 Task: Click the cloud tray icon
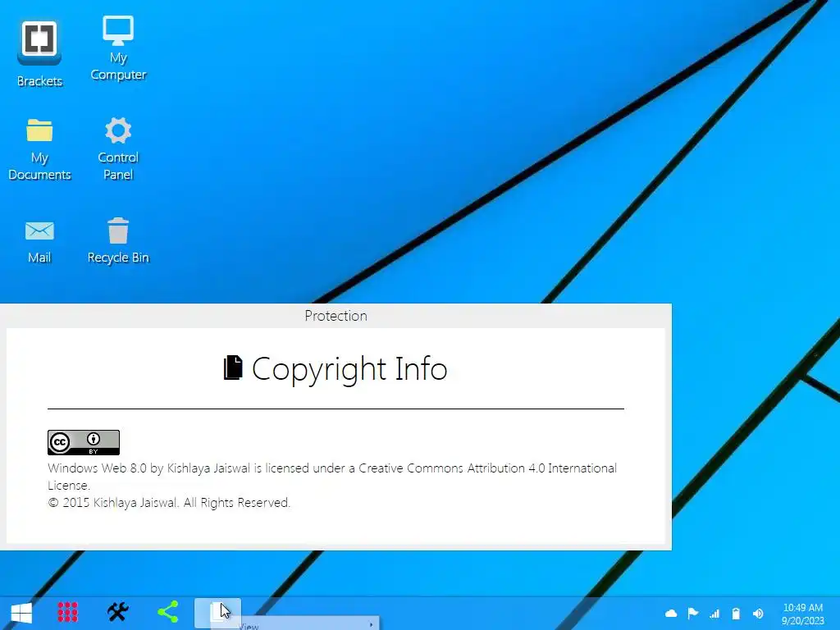tap(671, 614)
